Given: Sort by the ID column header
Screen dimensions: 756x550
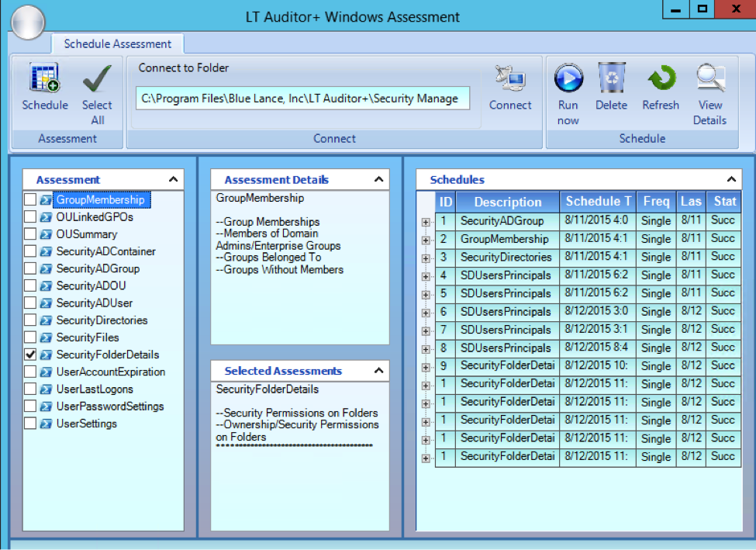Looking at the screenshot, I should (446, 202).
